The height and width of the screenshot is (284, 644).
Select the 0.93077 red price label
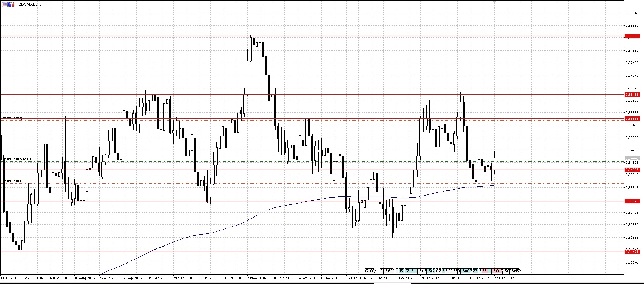pos(632,201)
